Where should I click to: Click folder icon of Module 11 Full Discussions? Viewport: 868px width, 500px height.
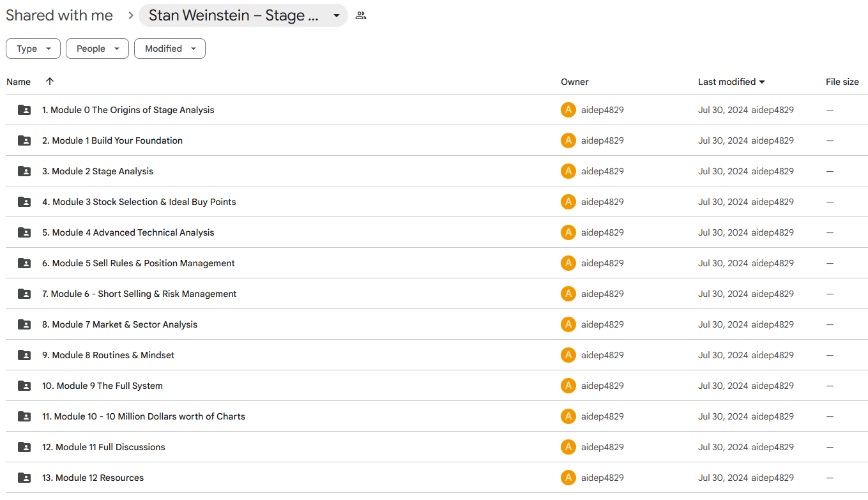coord(24,447)
